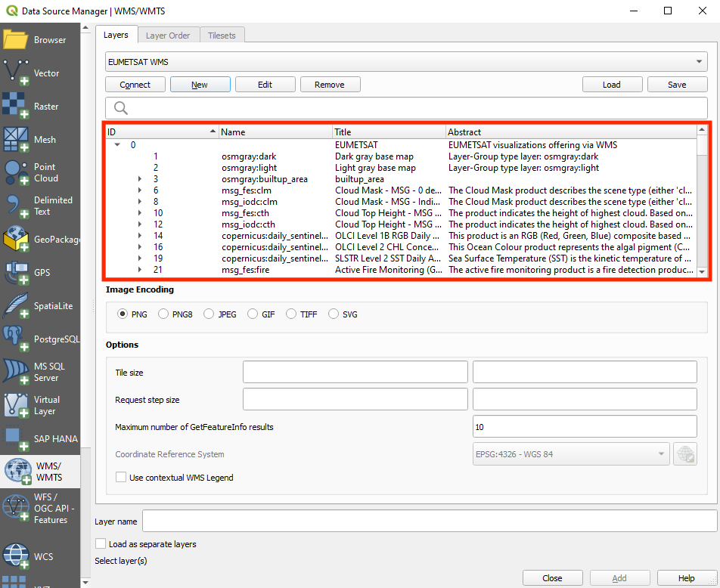
Task: Expand the msg_fes:clm layer row
Action: tap(140, 190)
